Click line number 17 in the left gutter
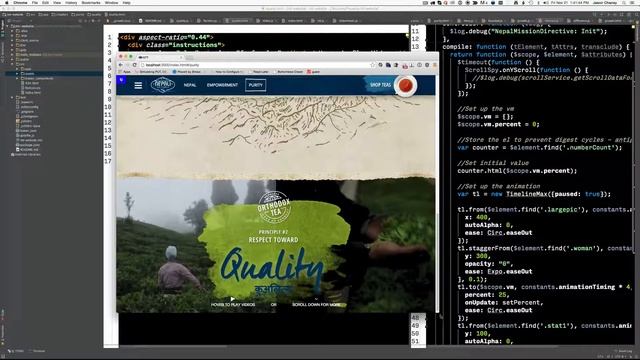This screenshot has height=360, width=640. pyautogui.click(x=108, y=161)
